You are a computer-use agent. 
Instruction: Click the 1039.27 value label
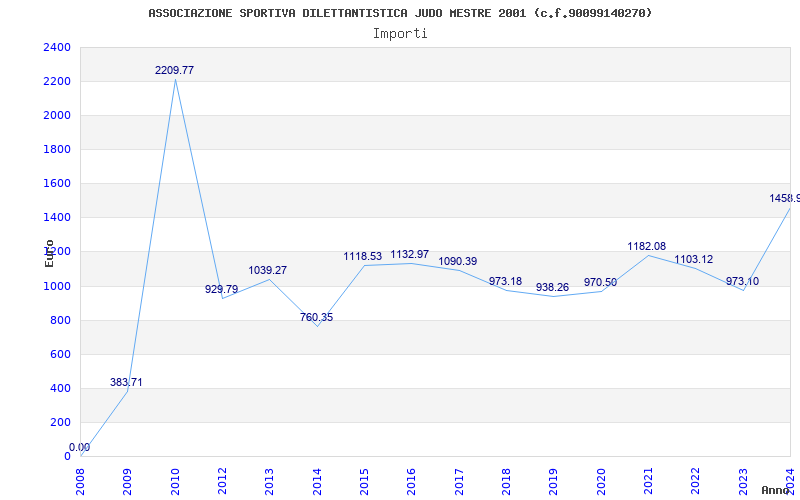(268, 270)
